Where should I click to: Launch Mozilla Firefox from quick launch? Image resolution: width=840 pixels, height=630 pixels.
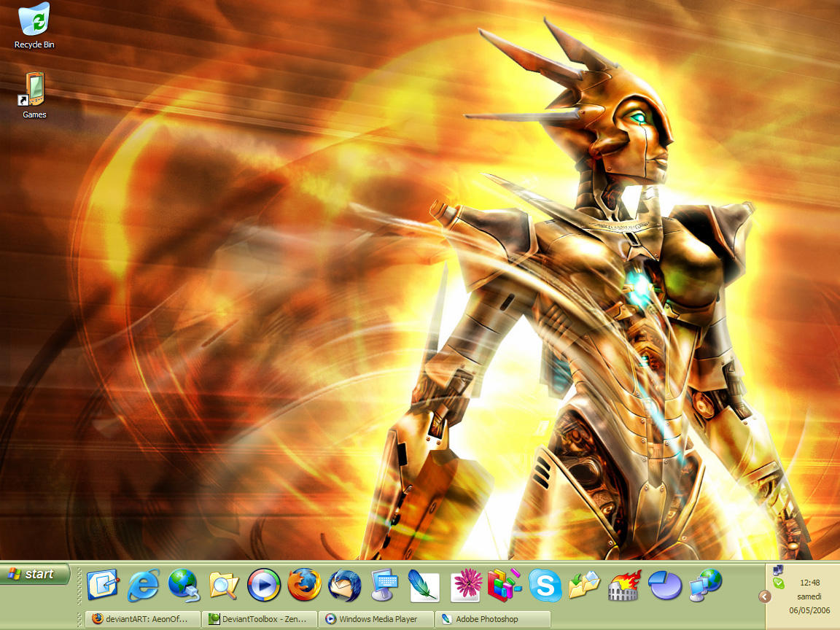click(x=304, y=585)
